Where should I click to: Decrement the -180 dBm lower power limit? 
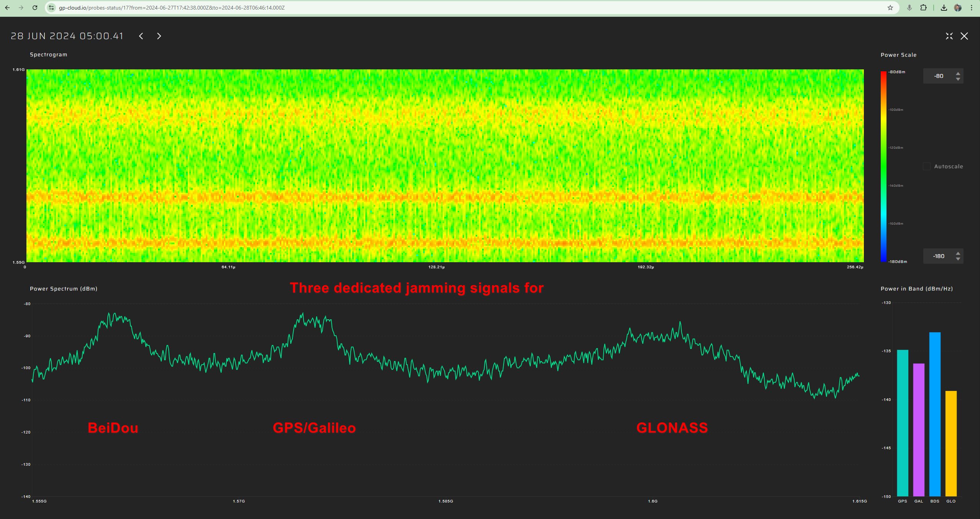point(957,259)
